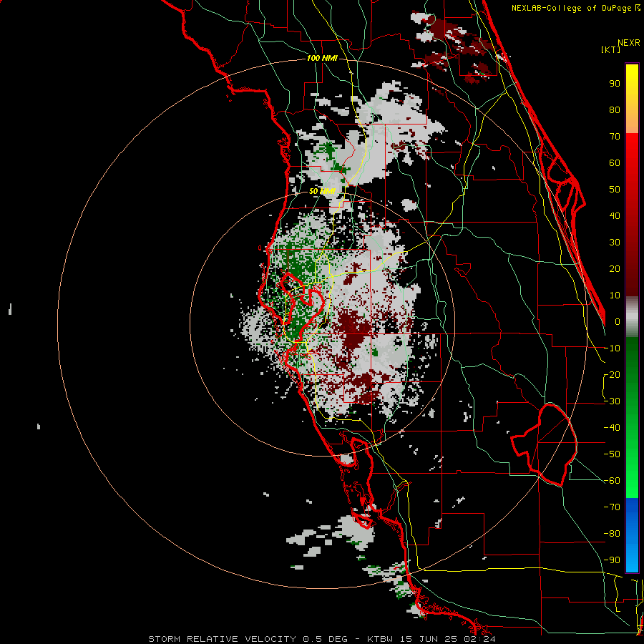Click the -10 value on velocity scale
Viewport: 644px width, 644px height.
click(612, 348)
